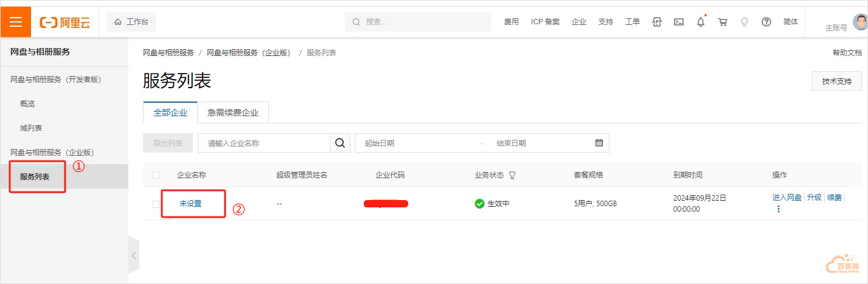This screenshot has width=868, height=284.
Task: Focus the 请输入企业名称 field
Action: 264,143
